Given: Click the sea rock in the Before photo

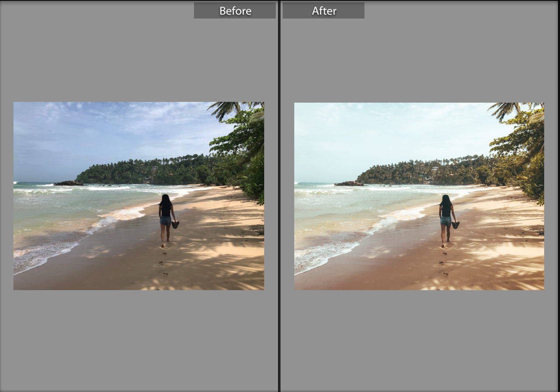Looking at the screenshot, I should (x=68, y=183).
